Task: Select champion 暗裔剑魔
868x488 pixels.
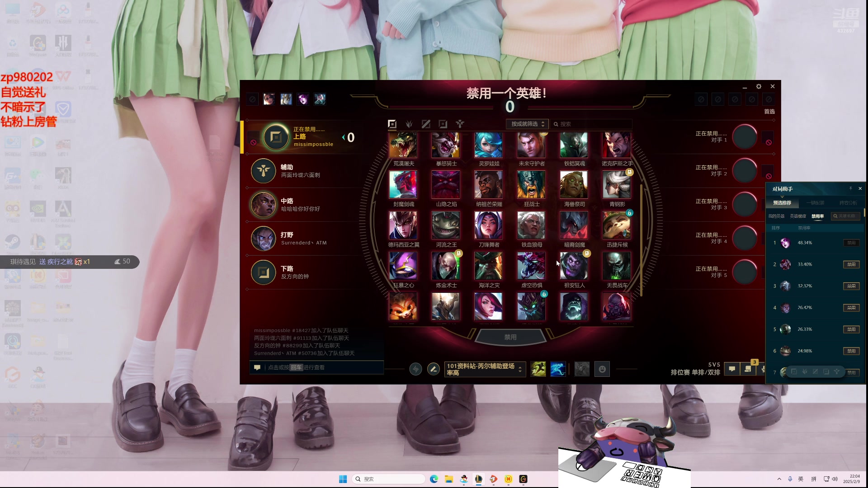Action: (x=574, y=225)
